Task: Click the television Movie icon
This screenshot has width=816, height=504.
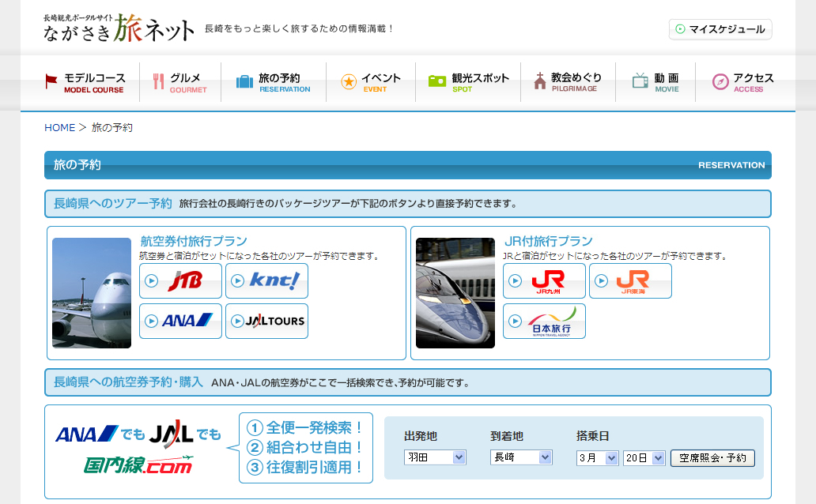Action: (640, 81)
